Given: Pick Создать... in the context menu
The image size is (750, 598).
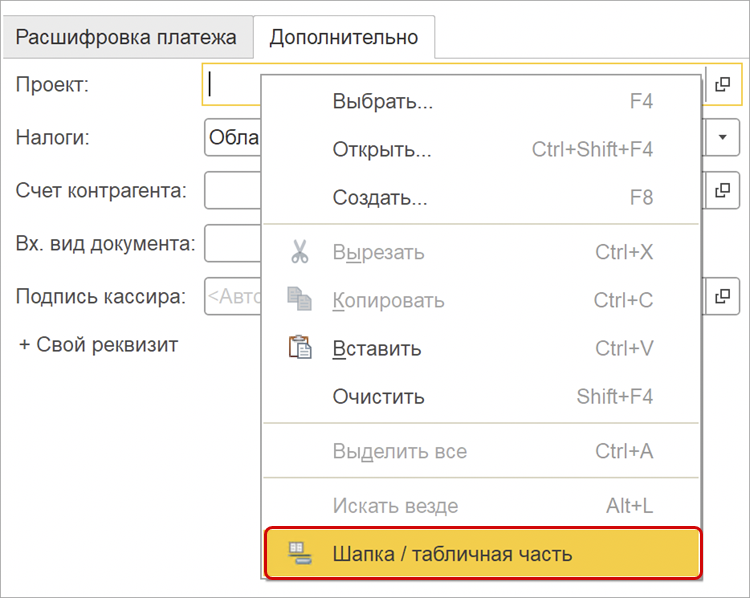Looking at the screenshot, I should point(380,198).
